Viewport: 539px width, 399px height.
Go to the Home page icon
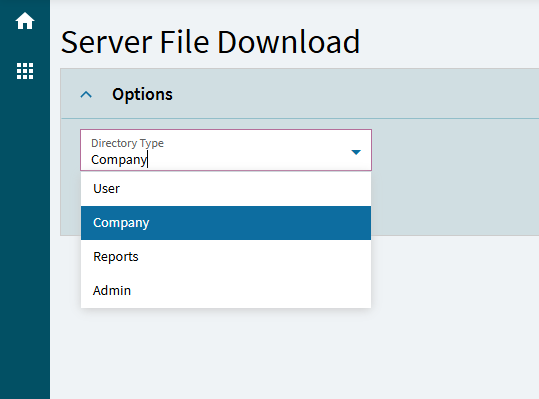click(25, 21)
